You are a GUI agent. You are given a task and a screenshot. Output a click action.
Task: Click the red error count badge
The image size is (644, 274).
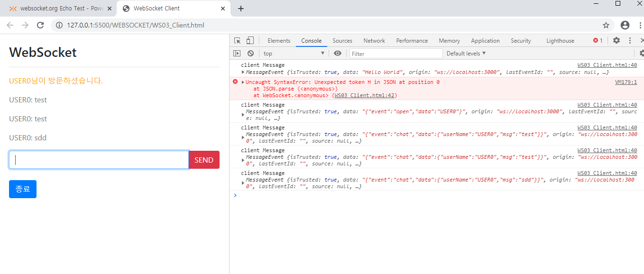click(598, 41)
